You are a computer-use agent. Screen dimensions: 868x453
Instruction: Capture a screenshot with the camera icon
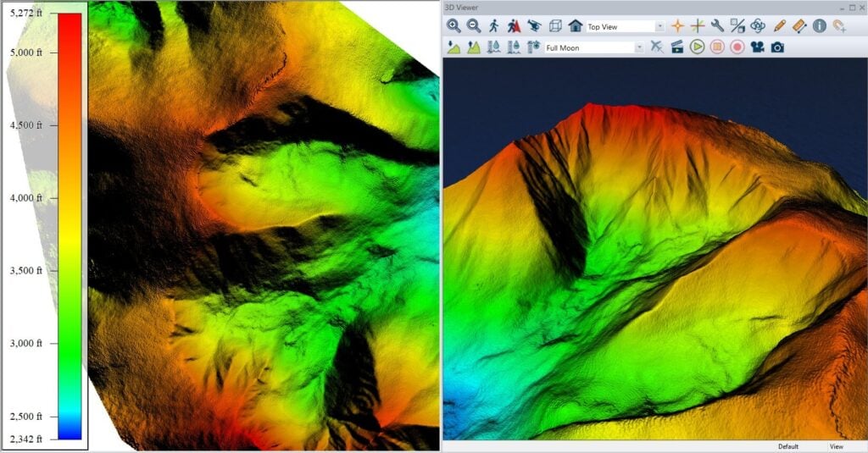[777, 47]
